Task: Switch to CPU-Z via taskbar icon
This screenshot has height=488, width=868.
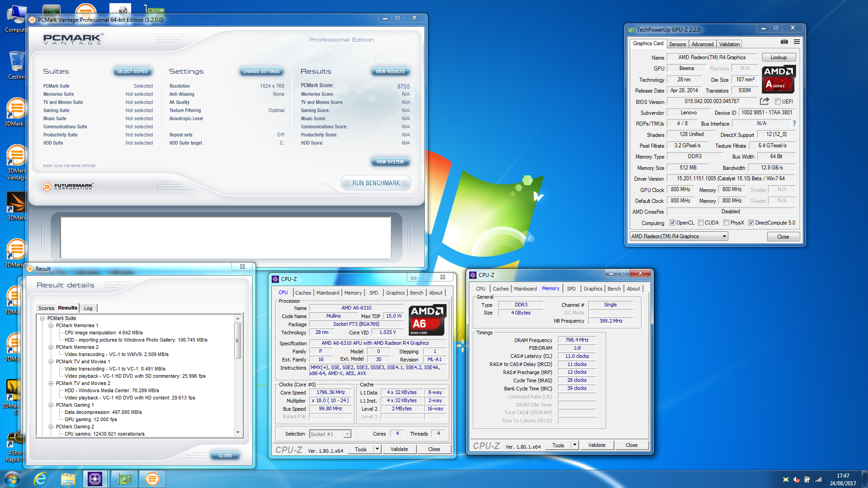Action: point(95,479)
